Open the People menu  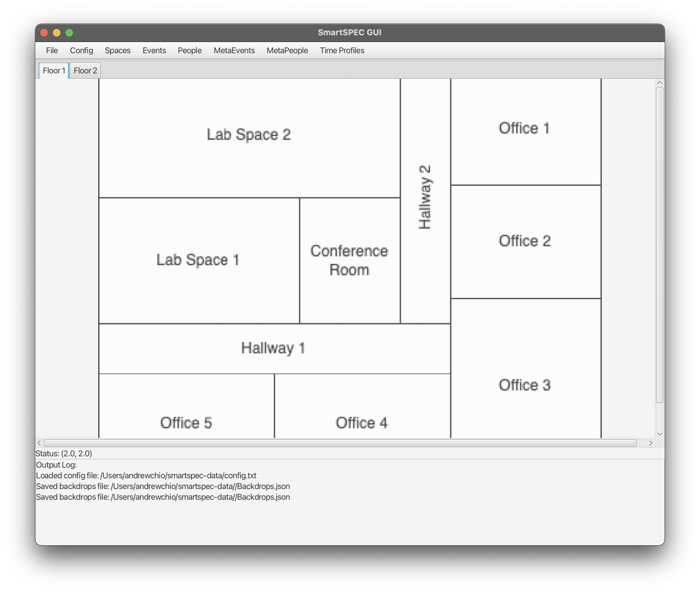click(189, 50)
